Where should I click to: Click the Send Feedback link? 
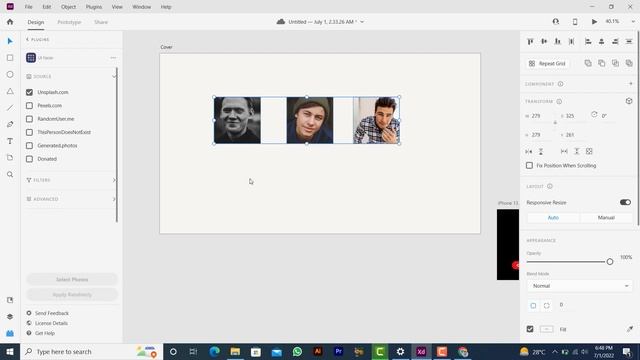click(52, 313)
